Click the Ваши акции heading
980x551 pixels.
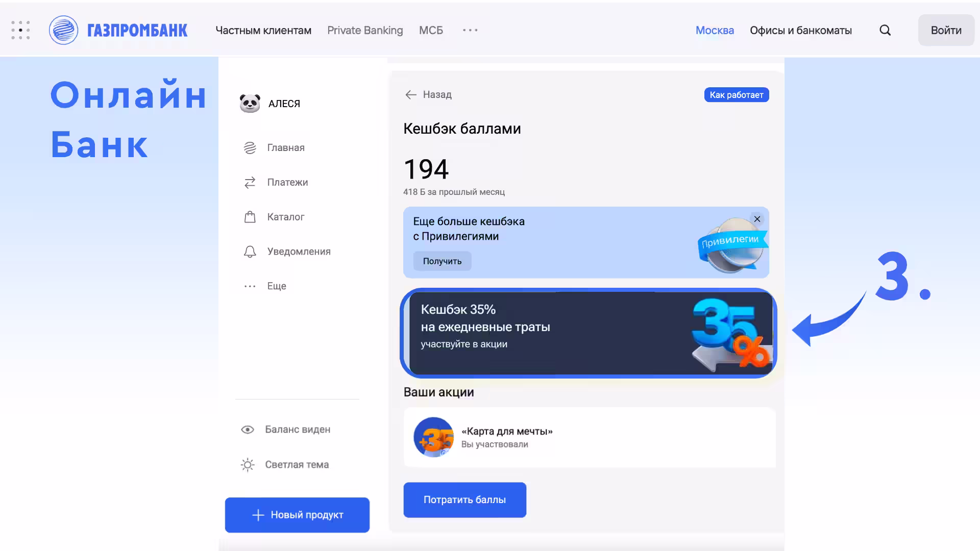(439, 392)
